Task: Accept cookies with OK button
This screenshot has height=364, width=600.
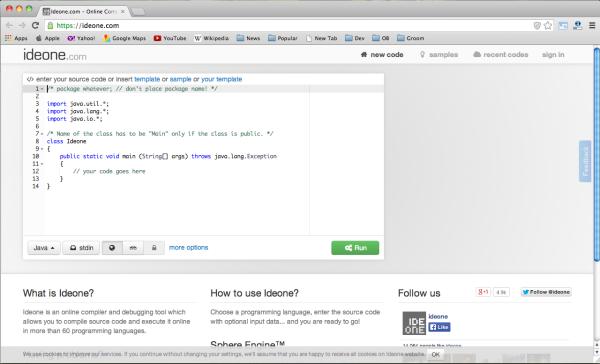Action: (435, 354)
